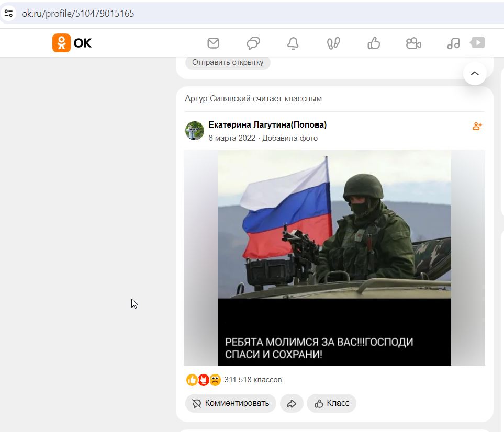
Task: Click the play-button TV icon in the top bar
Action: click(x=478, y=42)
